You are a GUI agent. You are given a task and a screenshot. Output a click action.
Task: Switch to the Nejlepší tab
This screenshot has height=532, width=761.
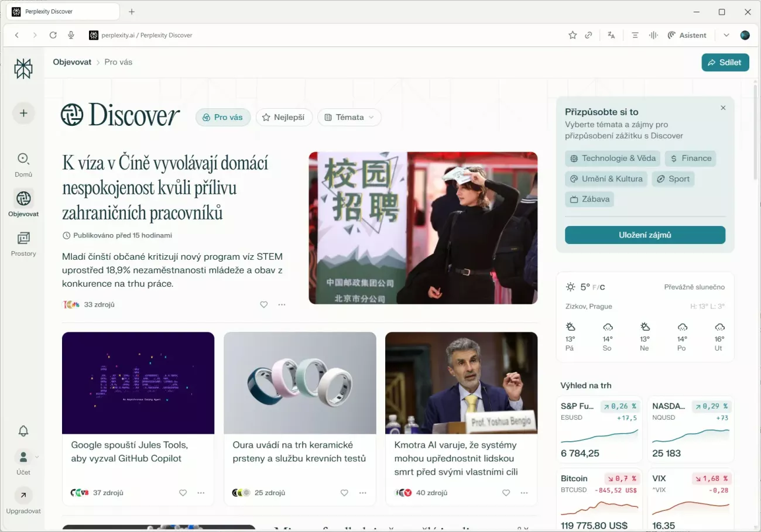tap(284, 117)
